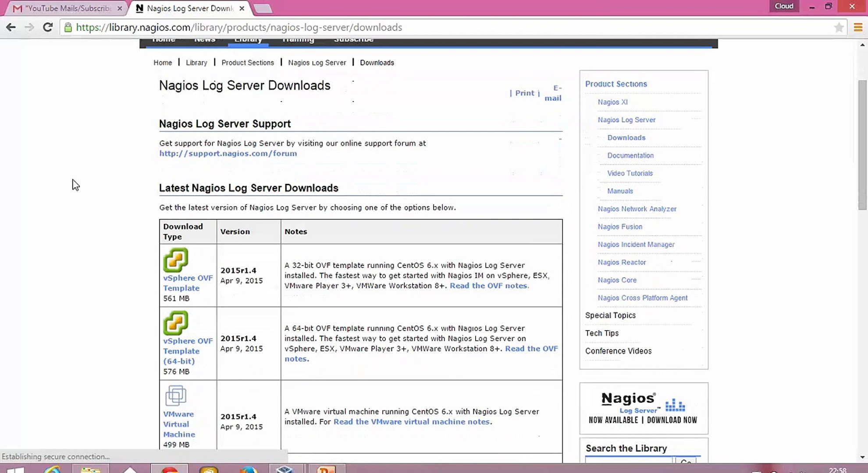Open Nagios Incident Manager section

[636, 244]
